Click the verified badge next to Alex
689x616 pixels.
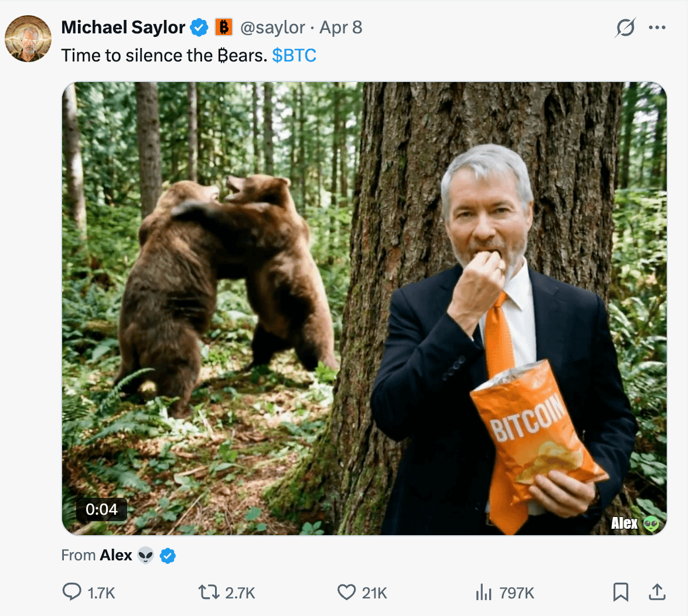[x=168, y=556]
